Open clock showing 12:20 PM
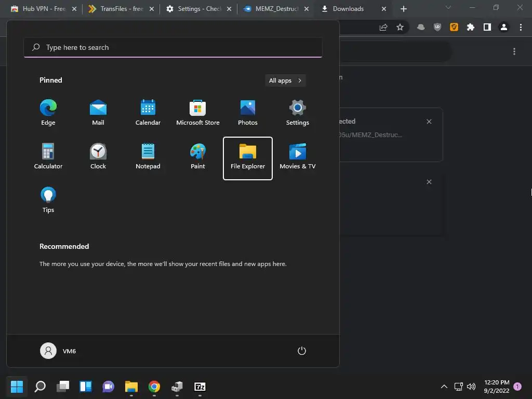Viewport: 532px width, 399px height. [497, 387]
